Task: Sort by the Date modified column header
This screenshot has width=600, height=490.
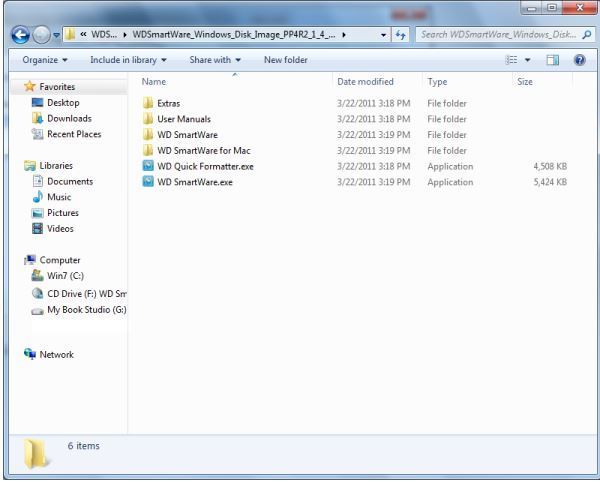Action: pos(365,81)
